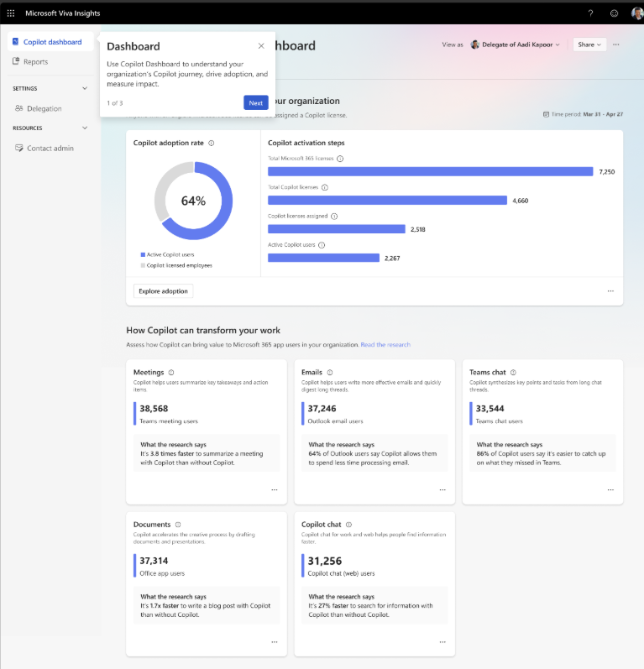
Task: Show info for Copilot adoption rate
Action: tap(212, 143)
